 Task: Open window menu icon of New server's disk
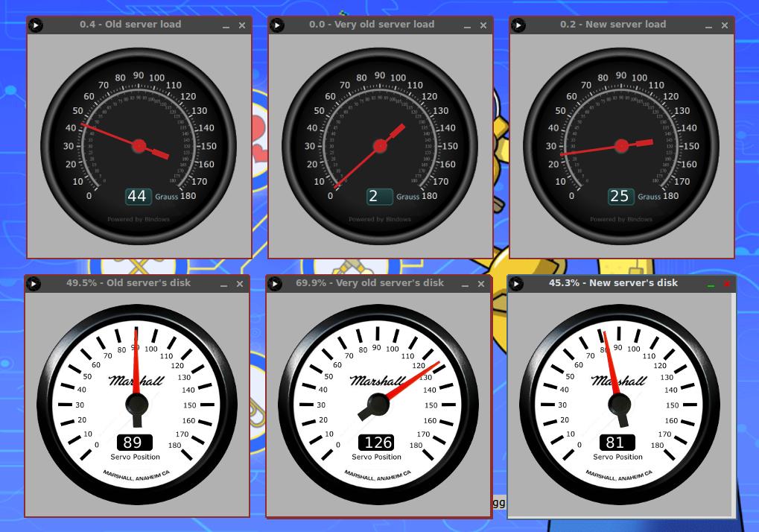515,284
